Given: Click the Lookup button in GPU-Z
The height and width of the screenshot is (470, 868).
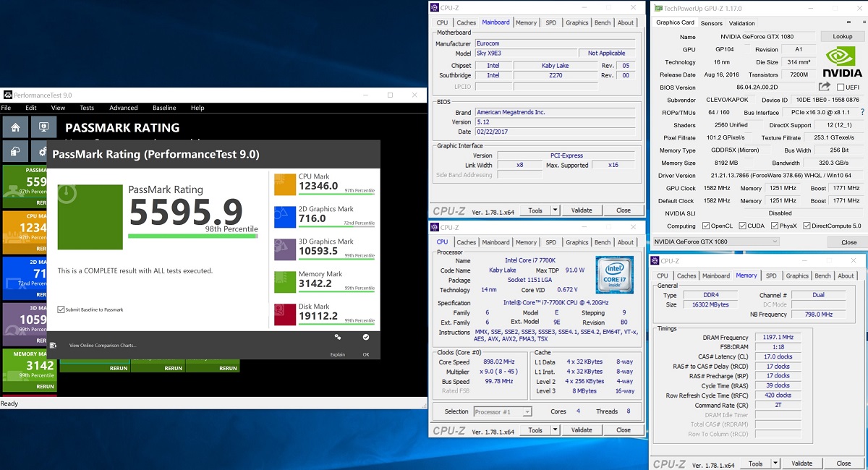Looking at the screenshot, I should 842,36.
